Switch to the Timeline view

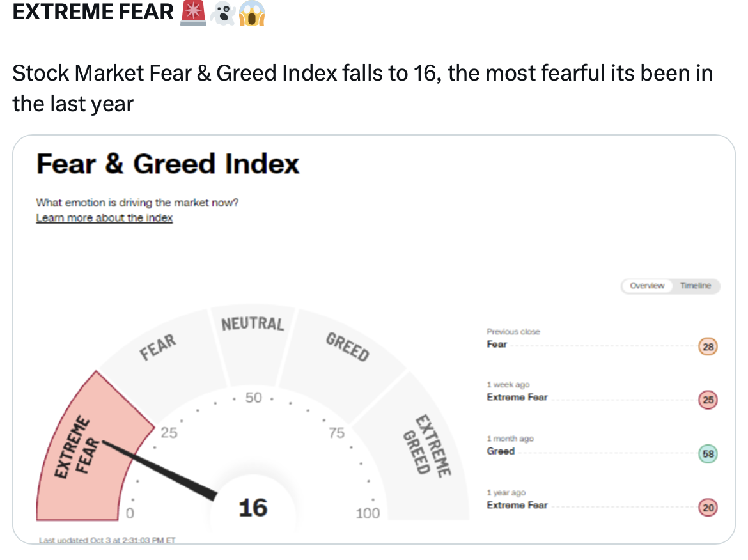pos(696,286)
